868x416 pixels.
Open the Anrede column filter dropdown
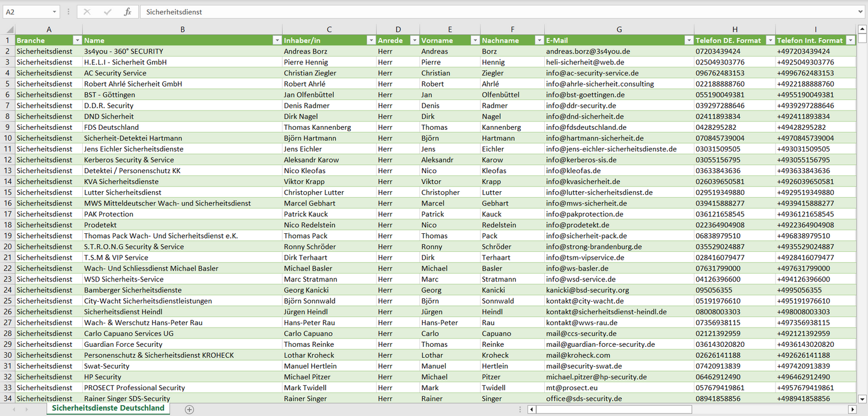click(x=414, y=40)
